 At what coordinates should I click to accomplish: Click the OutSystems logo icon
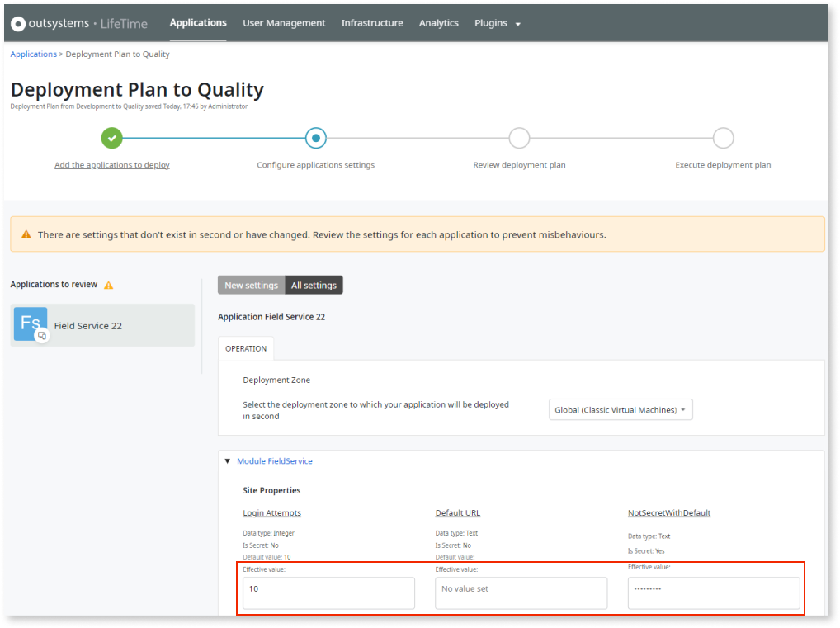coord(17,24)
